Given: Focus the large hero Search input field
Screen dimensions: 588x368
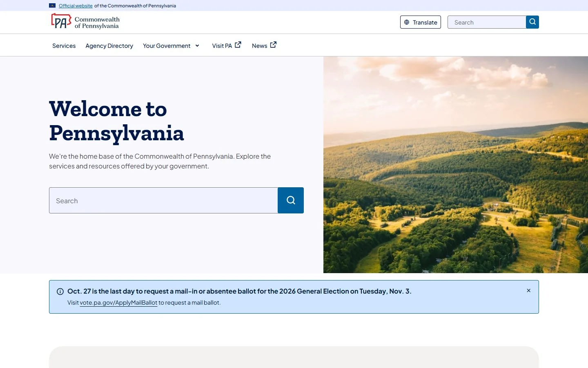Looking at the screenshot, I should [x=163, y=200].
